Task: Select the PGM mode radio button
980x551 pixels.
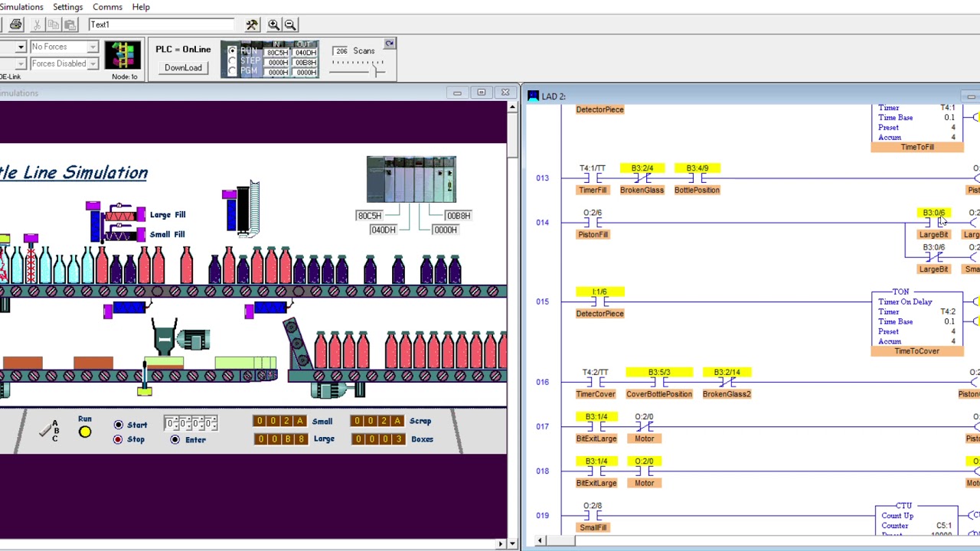Action: pyautogui.click(x=233, y=71)
